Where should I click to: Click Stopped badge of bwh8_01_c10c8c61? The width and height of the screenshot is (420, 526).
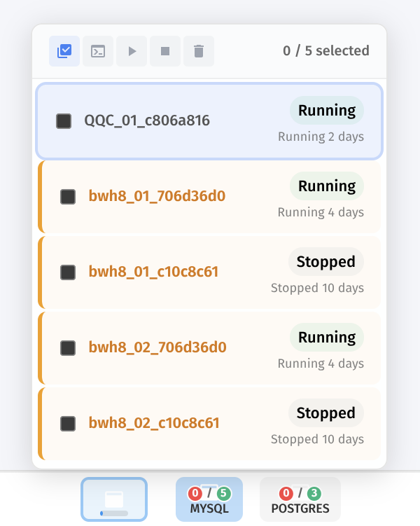coord(326,262)
